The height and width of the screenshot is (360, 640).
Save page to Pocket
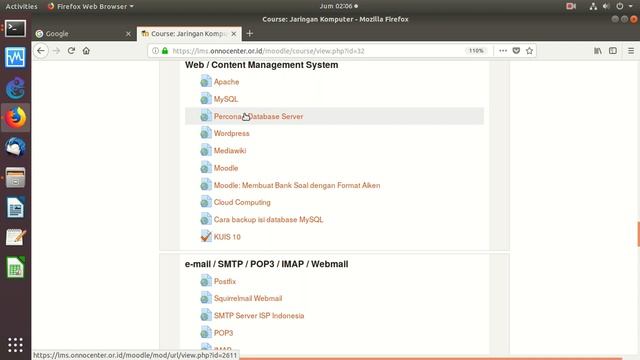[x=516, y=51]
